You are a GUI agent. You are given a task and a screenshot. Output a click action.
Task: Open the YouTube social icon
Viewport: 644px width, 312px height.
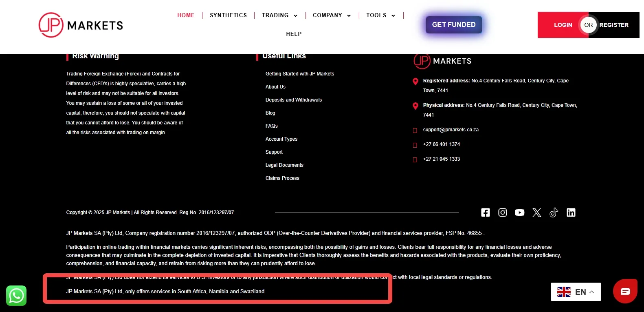[520, 212]
